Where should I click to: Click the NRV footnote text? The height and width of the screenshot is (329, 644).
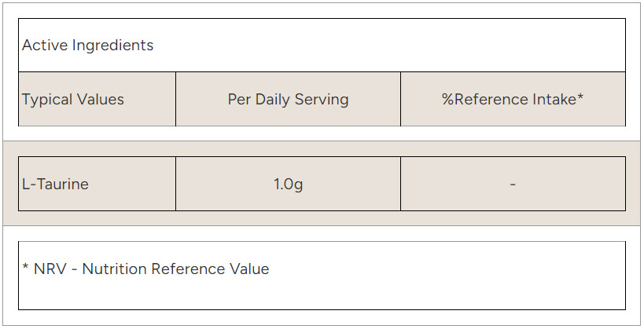pos(145,269)
